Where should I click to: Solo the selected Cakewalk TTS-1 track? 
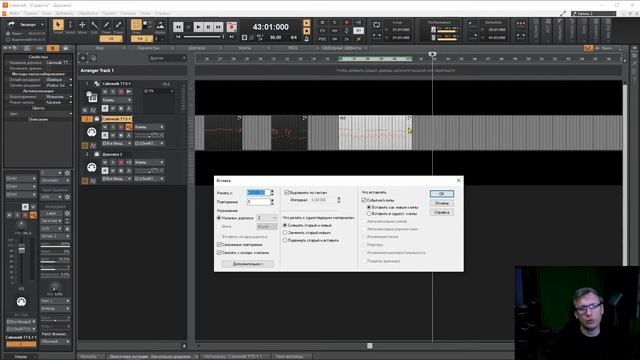113,127
